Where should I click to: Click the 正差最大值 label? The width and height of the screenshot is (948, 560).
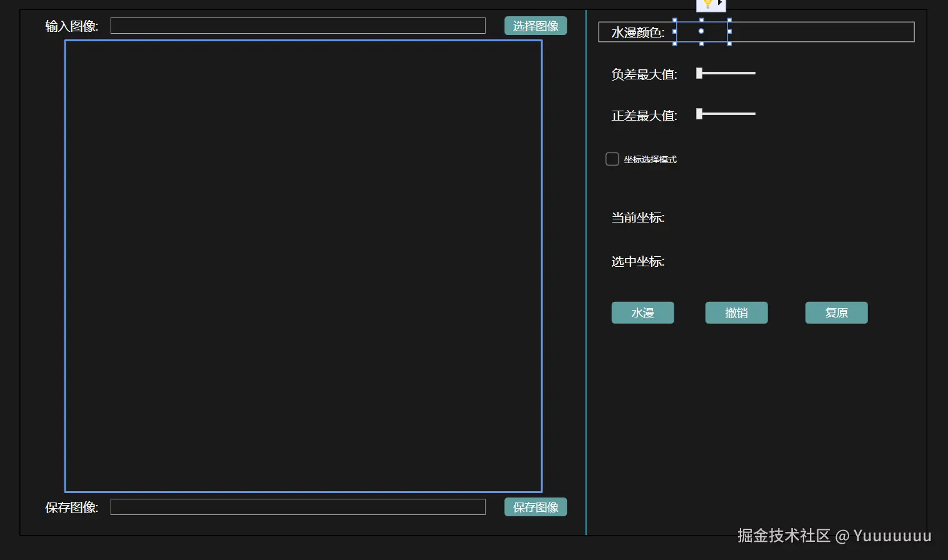tap(644, 116)
